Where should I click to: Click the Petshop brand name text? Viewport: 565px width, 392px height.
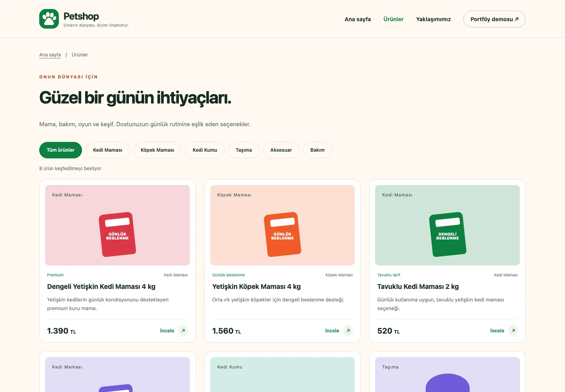(x=81, y=16)
